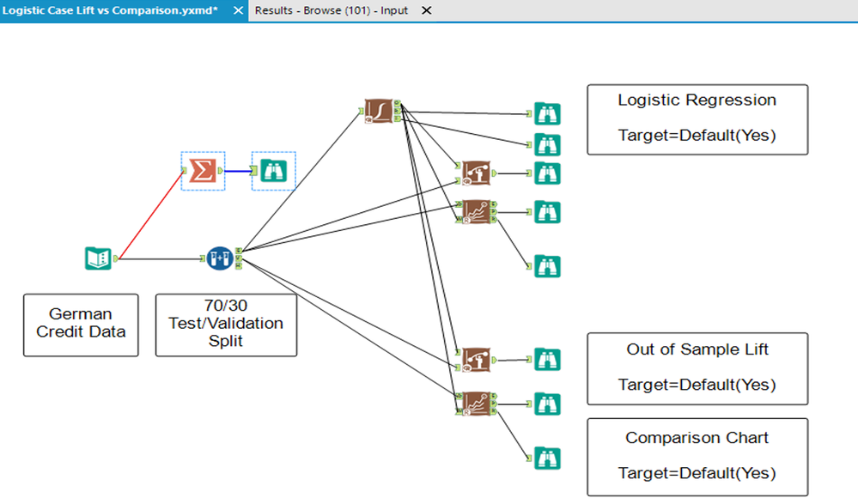Screen dimensions: 858x504
Task: Select the Logistic Regression tool
Action: point(379,111)
